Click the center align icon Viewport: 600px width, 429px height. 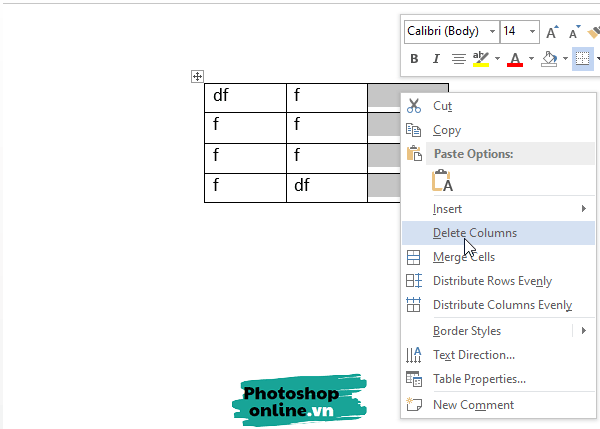[458, 60]
